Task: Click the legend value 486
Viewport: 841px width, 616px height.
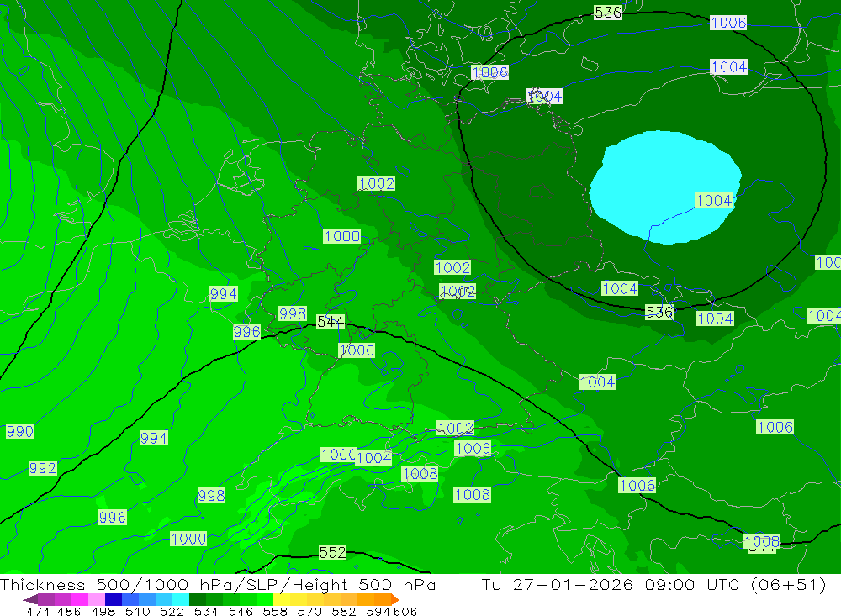Action: click(x=69, y=612)
